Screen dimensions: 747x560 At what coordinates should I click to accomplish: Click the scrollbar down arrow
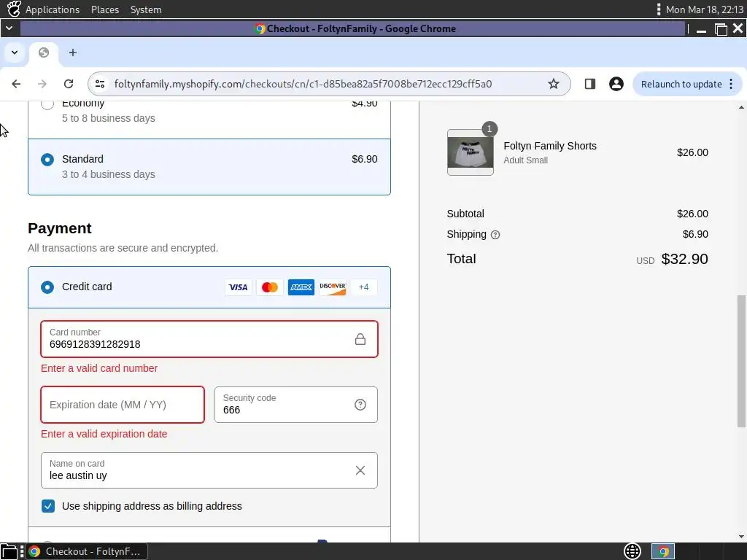coord(741,537)
